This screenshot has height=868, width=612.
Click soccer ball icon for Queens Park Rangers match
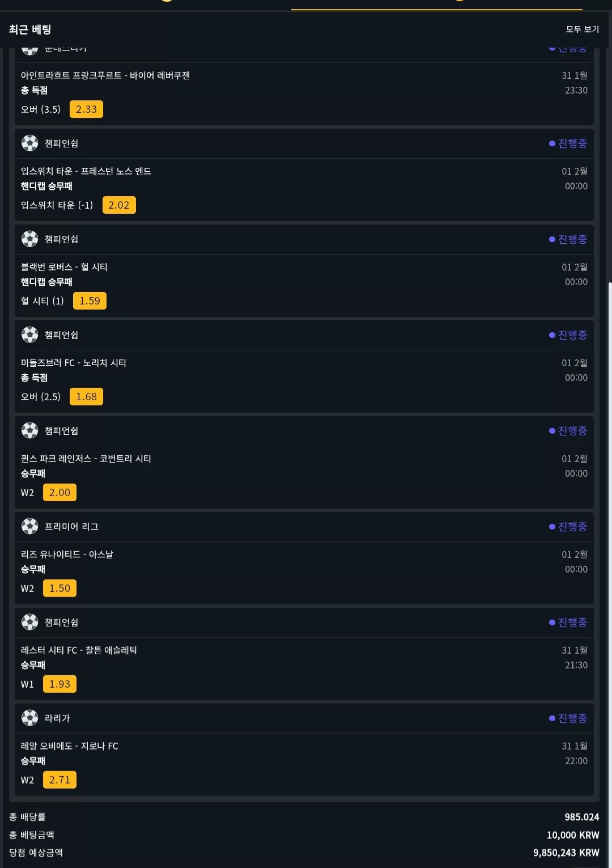coord(30,430)
